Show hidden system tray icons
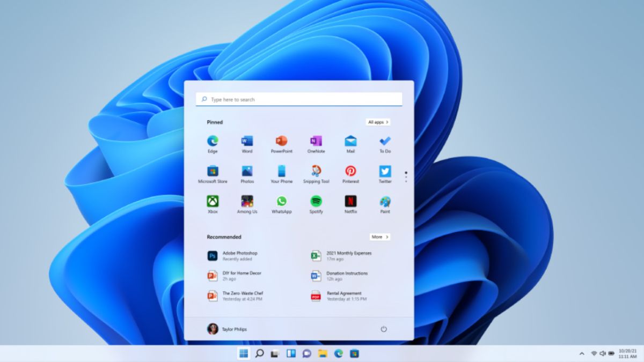The width and height of the screenshot is (644, 362). coord(582,354)
